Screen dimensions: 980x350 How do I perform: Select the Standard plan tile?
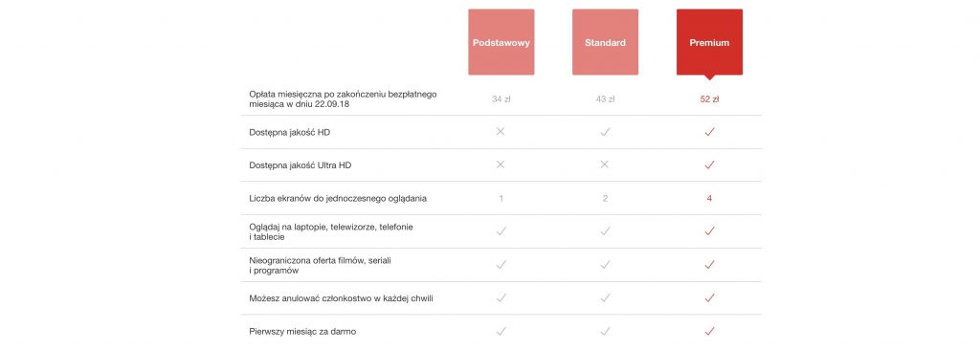pos(605,42)
